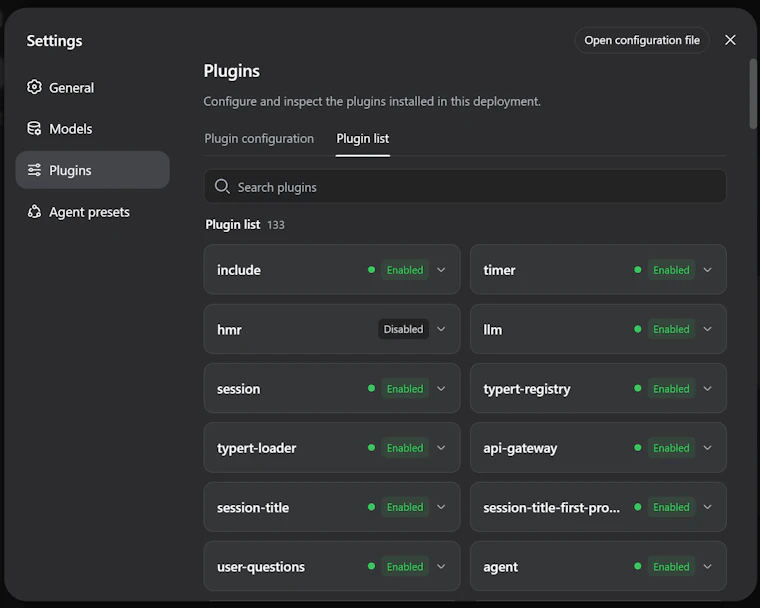Click the settings vertical scrollbar thumb
This screenshot has height=608, width=760.
(753, 94)
